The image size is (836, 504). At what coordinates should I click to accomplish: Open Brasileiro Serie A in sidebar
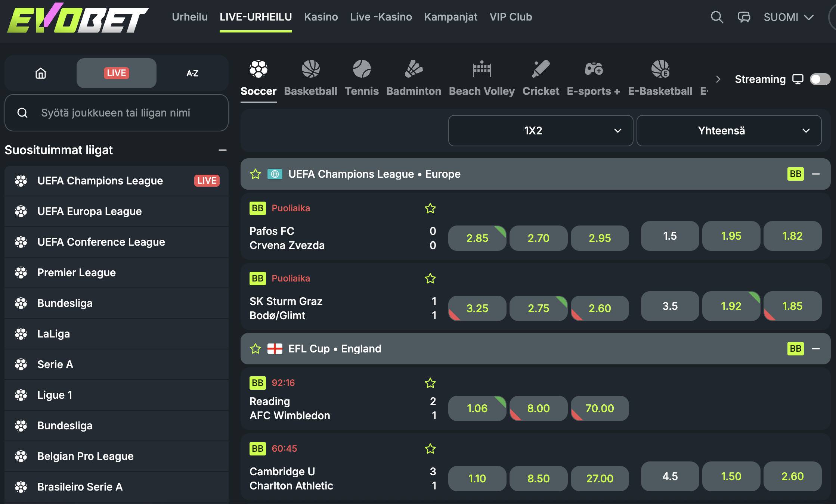pos(117,487)
